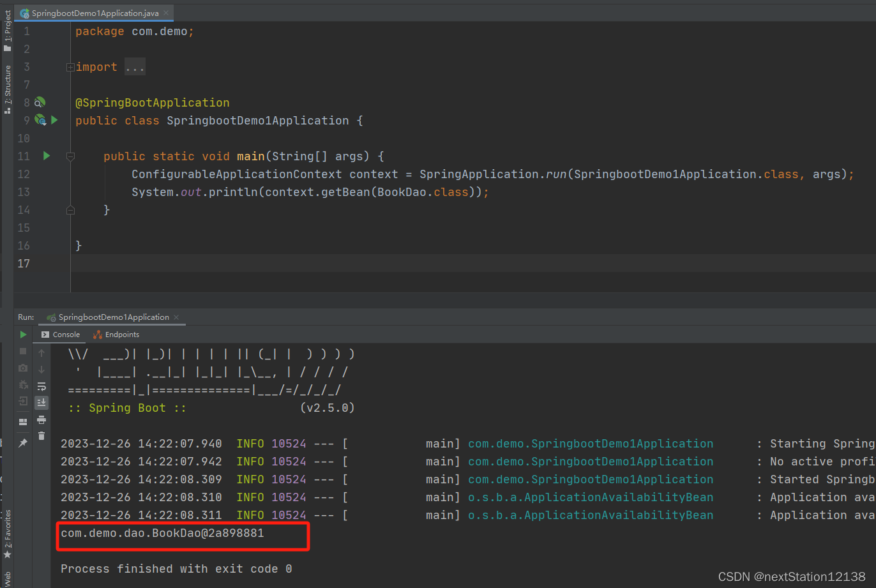Click ConfigurableApplicationContext in line 12
This screenshot has width=876, height=588.
tap(237, 174)
